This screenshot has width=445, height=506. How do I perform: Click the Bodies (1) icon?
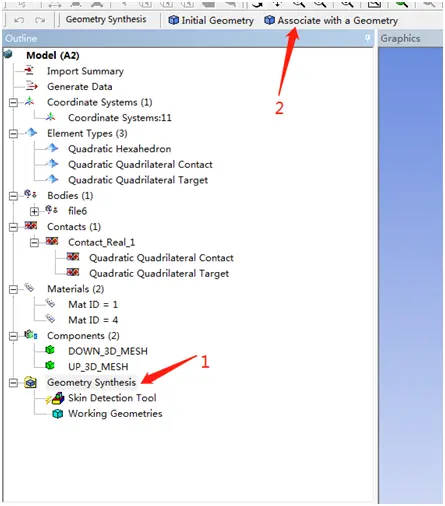(x=30, y=194)
